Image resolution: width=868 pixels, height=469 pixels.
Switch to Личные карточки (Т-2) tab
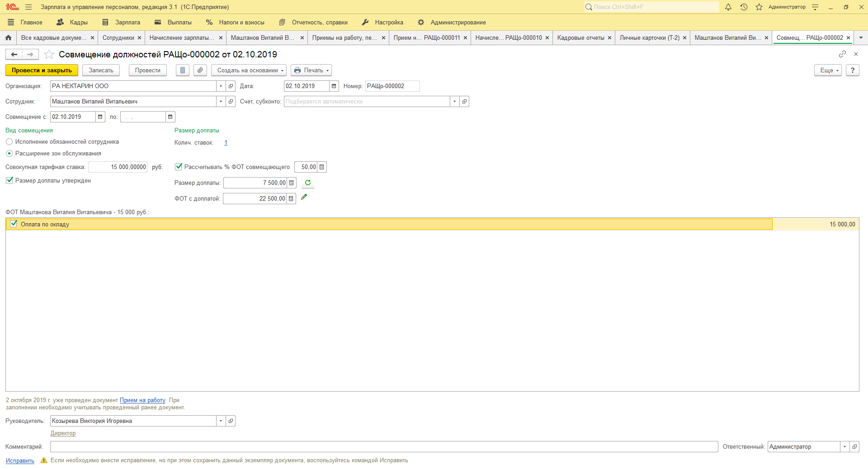tap(649, 38)
